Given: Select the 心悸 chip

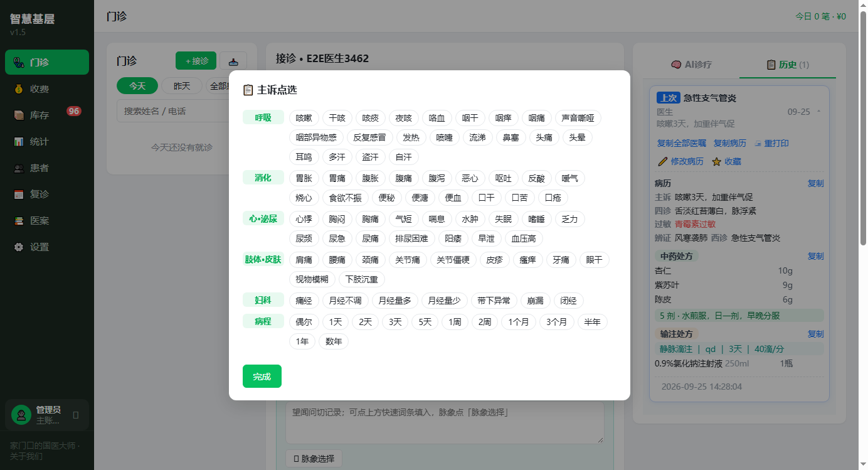Looking at the screenshot, I should (x=304, y=219).
